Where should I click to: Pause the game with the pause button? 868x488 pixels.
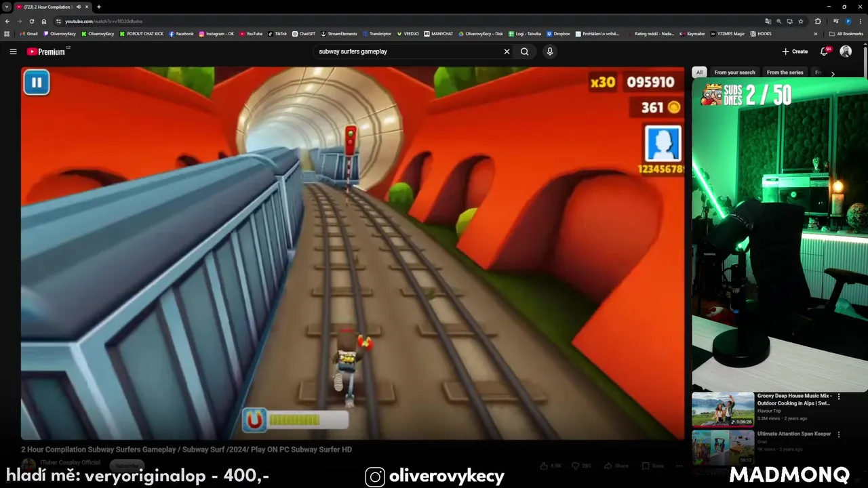pos(37,83)
